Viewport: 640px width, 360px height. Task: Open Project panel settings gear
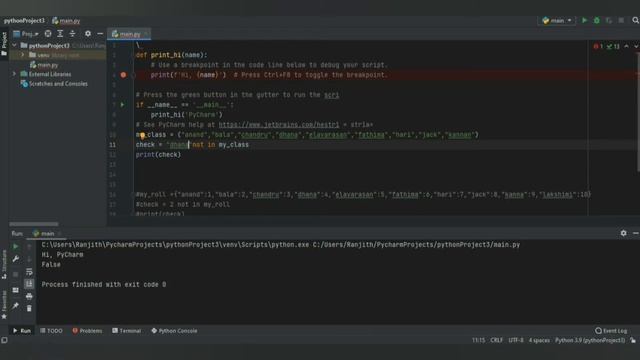tap(88, 34)
